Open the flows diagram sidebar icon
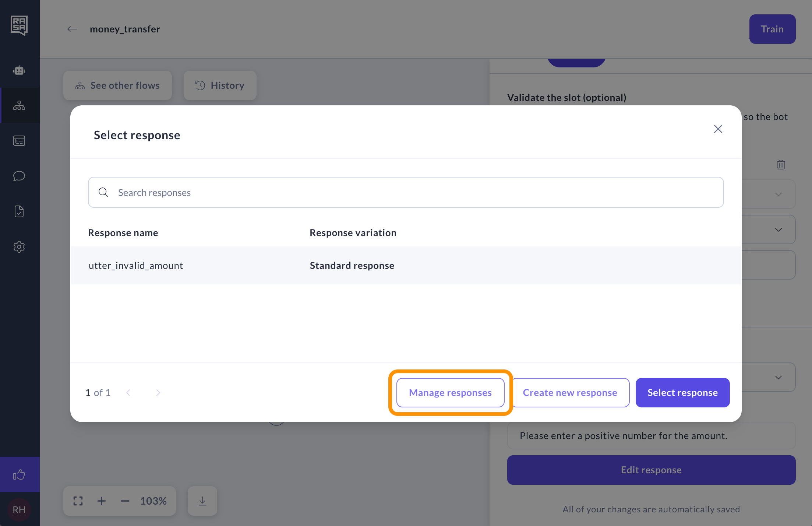 coord(19,106)
